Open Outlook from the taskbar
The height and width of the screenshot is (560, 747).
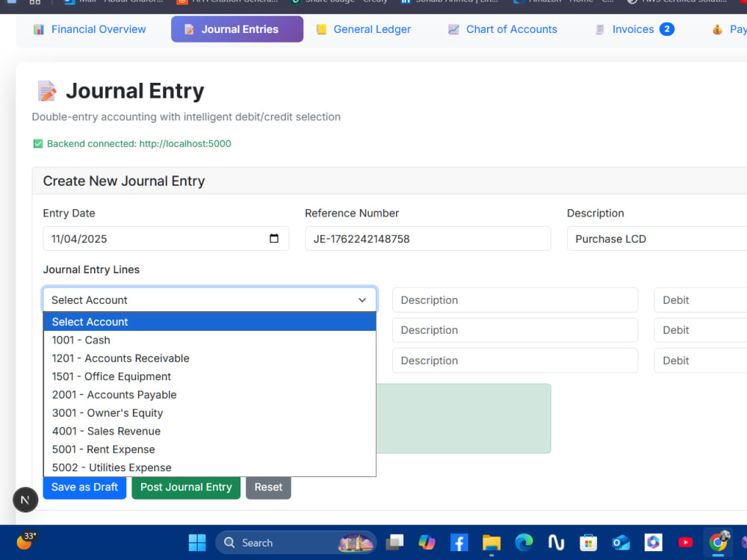621,542
